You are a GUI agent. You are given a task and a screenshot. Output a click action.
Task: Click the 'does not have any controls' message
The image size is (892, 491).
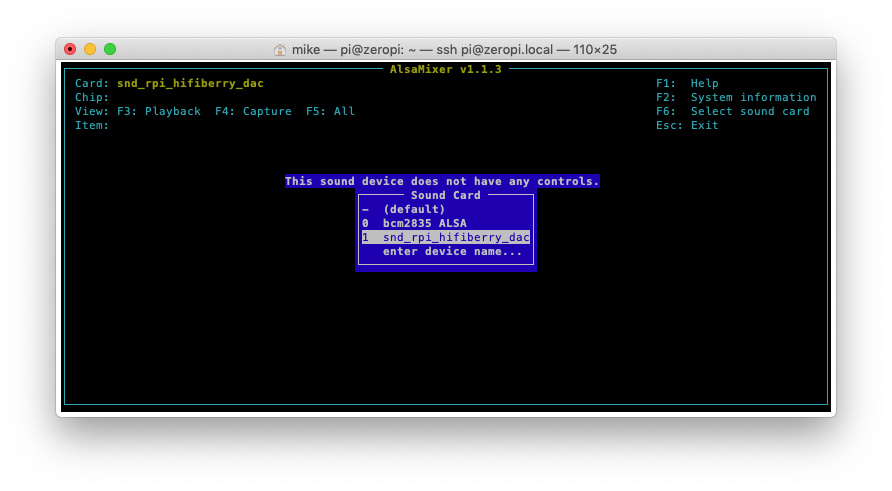pos(442,181)
